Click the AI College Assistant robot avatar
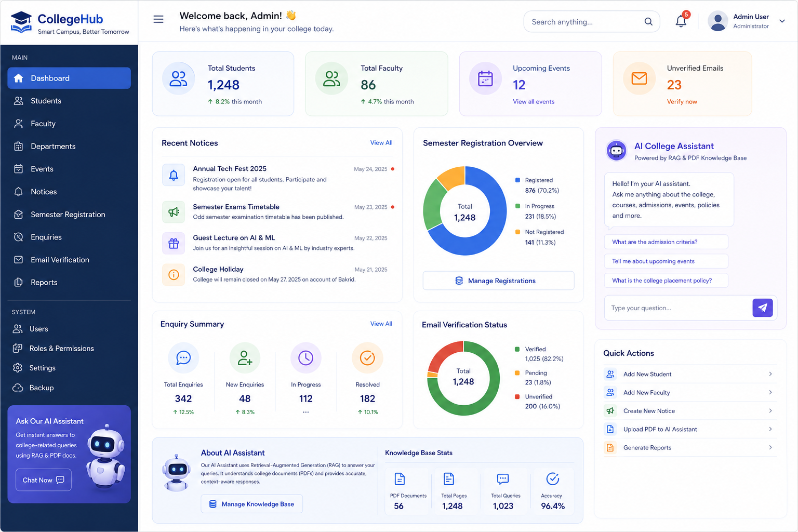Image resolution: width=798 pixels, height=532 pixels. [617, 151]
